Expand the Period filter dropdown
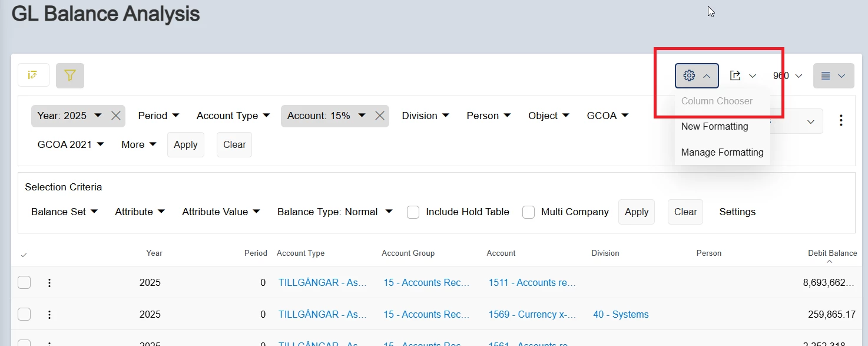The height and width of the screenshot is (346, 868). point(158,116)
